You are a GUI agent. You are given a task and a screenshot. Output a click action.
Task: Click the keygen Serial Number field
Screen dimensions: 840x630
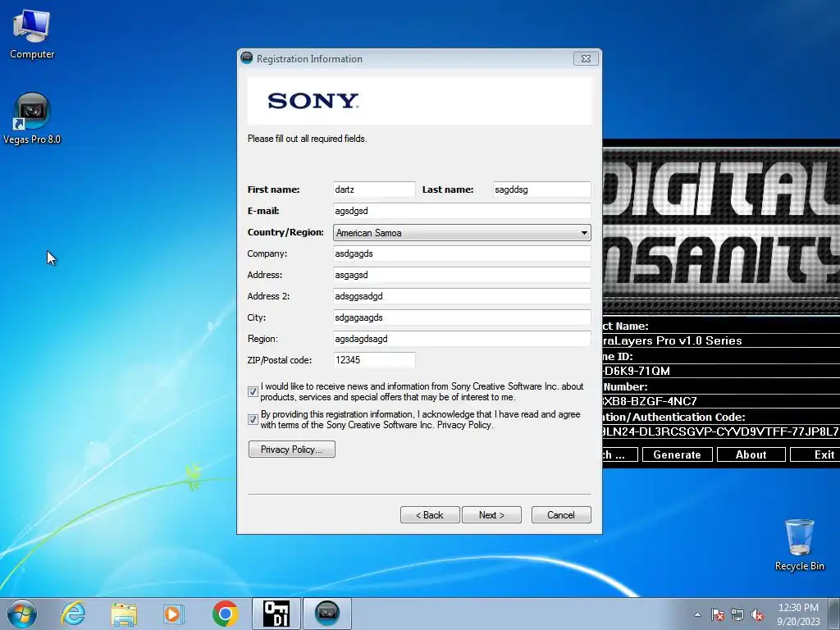tap(721, 401)
